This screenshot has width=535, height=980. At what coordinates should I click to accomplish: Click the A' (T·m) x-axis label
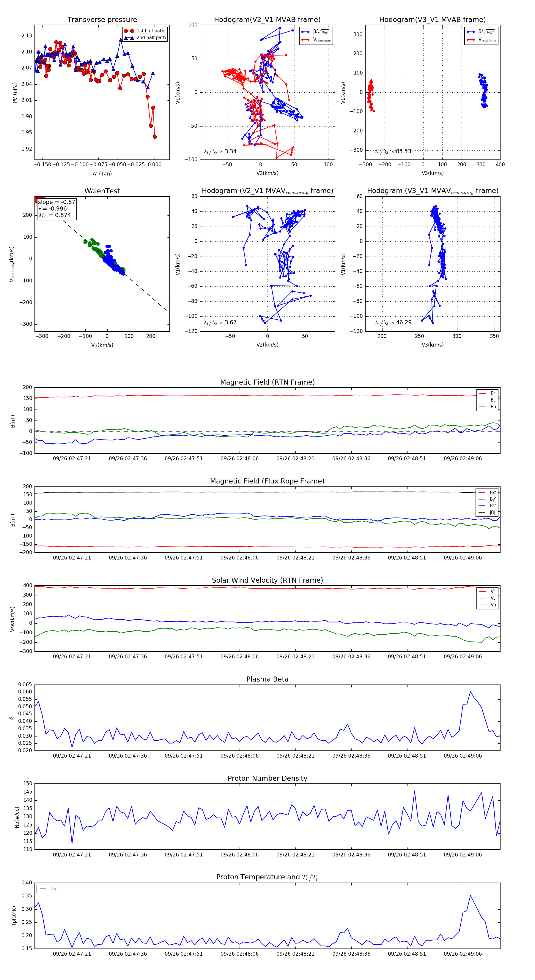coord(102,173)
